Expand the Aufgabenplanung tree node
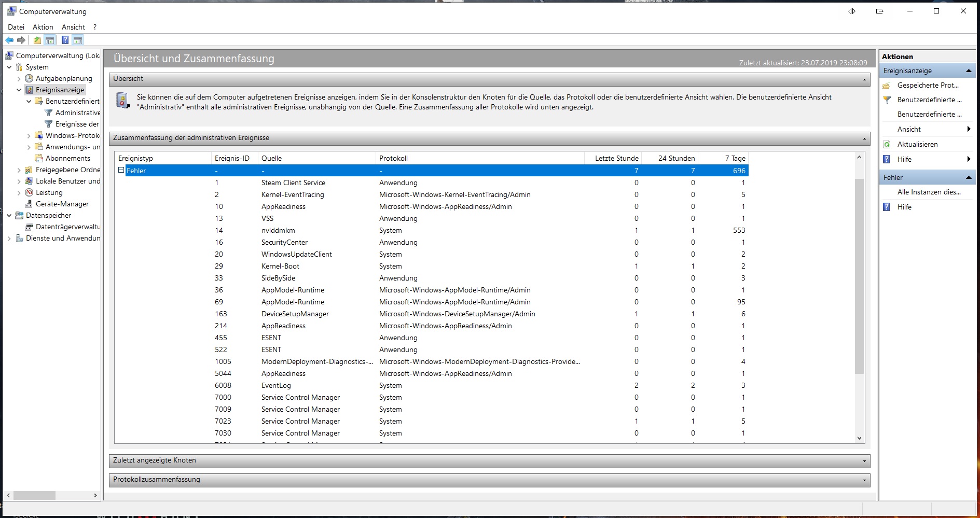The width and height of the screenshot is (980, 518). 19,79
